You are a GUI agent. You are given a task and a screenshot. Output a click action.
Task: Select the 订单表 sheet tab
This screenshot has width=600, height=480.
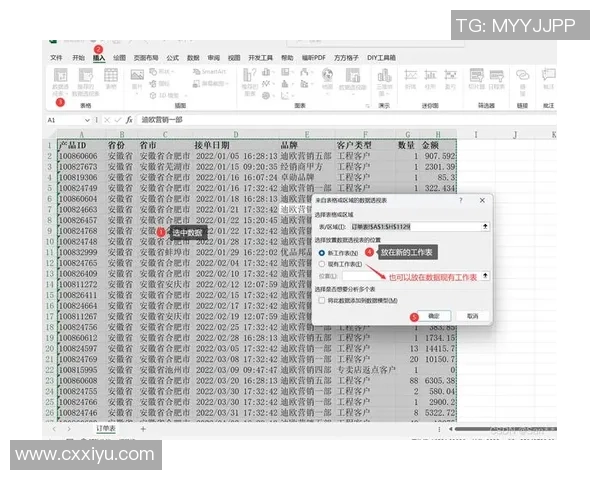point(107,429)
